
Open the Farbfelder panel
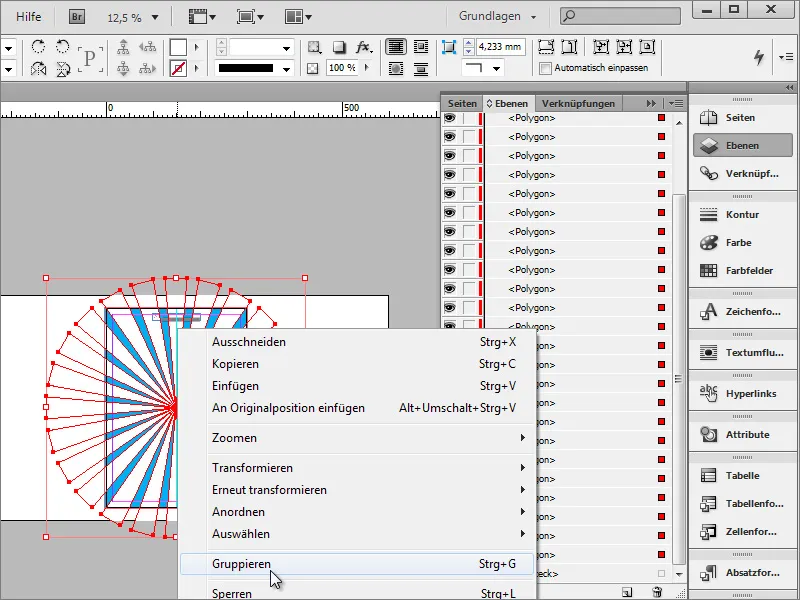pos(742,271)
